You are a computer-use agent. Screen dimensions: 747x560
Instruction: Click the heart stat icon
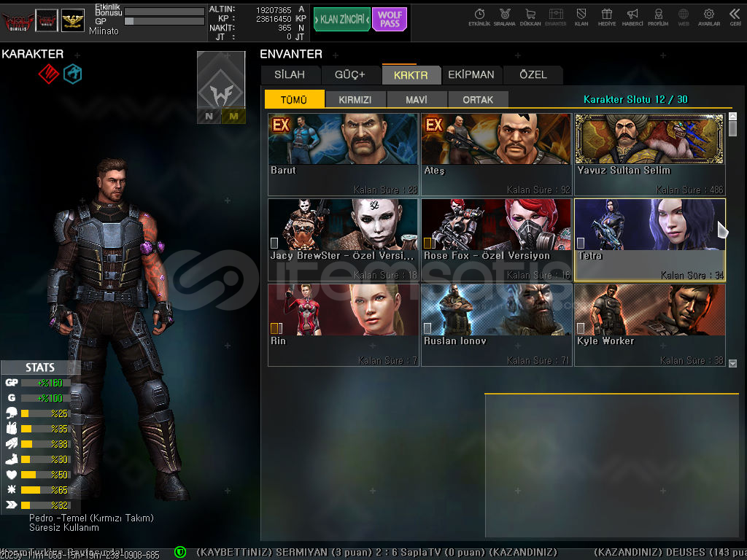point(12,474)
